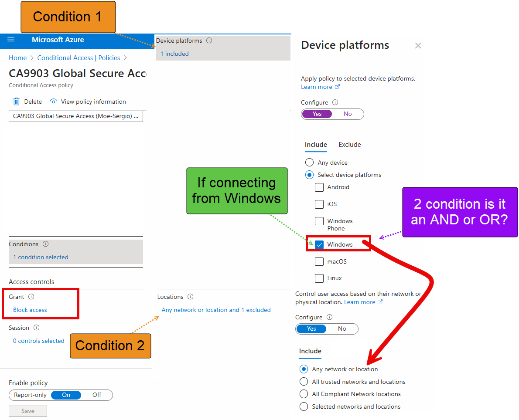The width and height of the screenshot is (519, 420).
Task: Click the policy name input field
Action: 75,116
